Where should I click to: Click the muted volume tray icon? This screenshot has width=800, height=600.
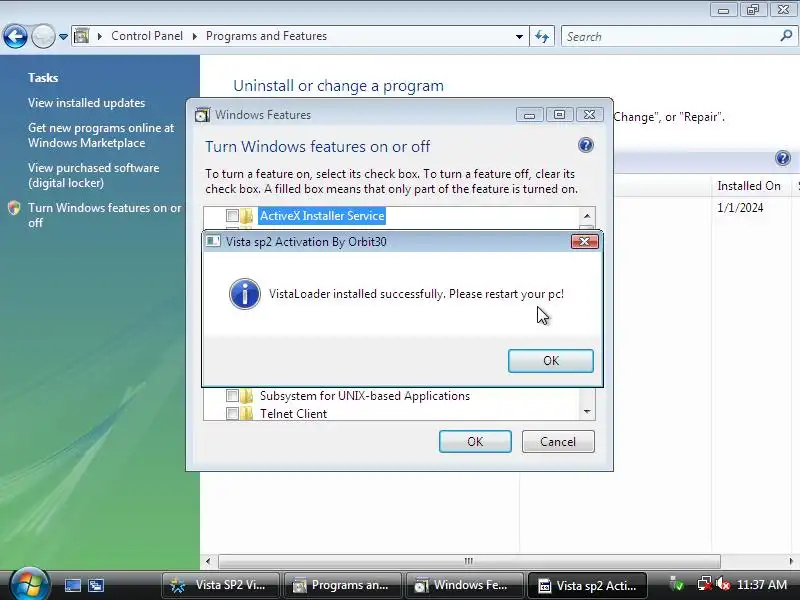point(723,585)
